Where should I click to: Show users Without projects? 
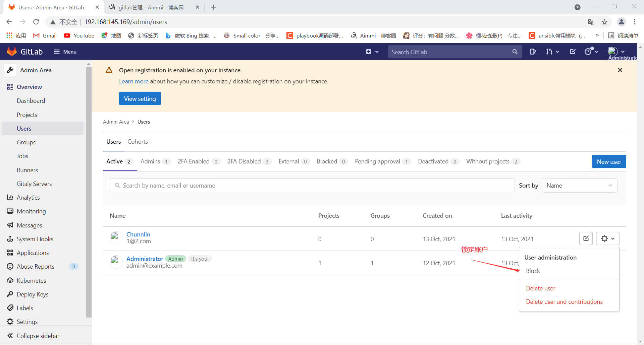tap(493, 161)
